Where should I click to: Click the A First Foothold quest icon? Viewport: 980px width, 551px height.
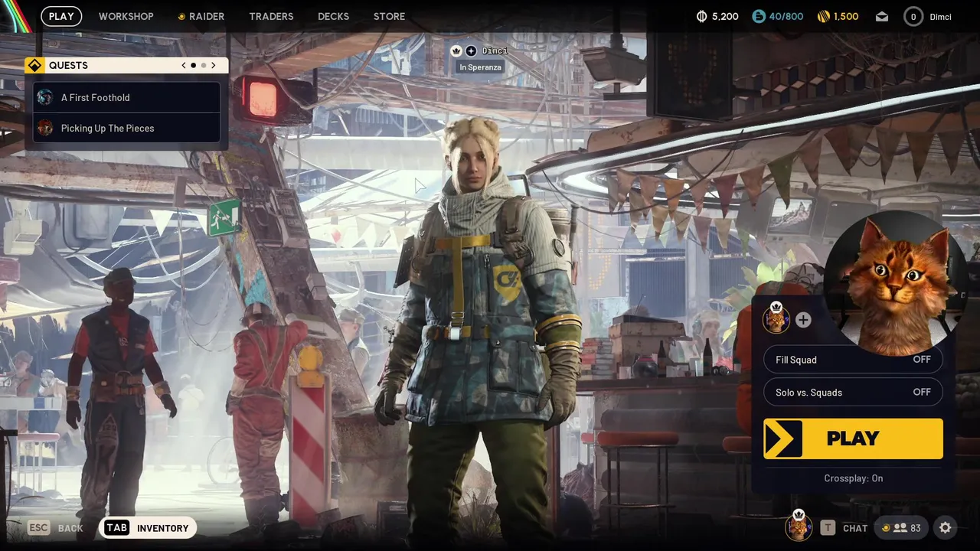[45, 97]
